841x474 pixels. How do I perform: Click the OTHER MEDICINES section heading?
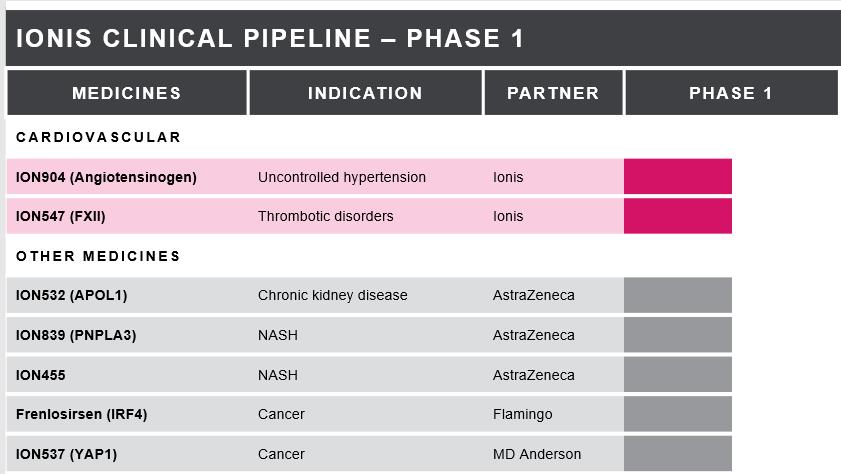pyautogui.click(x=99, y=256)
